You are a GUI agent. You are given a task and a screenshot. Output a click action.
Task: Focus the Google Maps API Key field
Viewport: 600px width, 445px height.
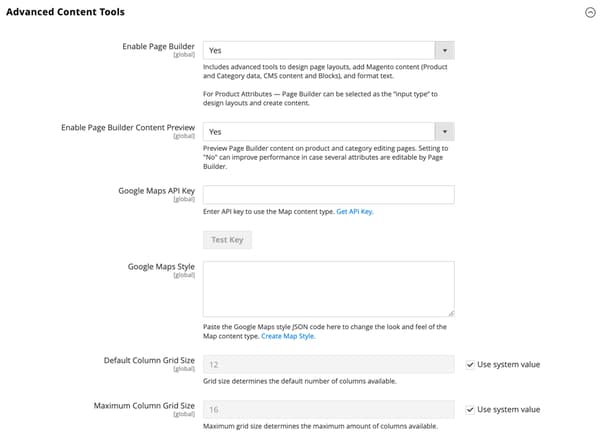click(328, 194)
